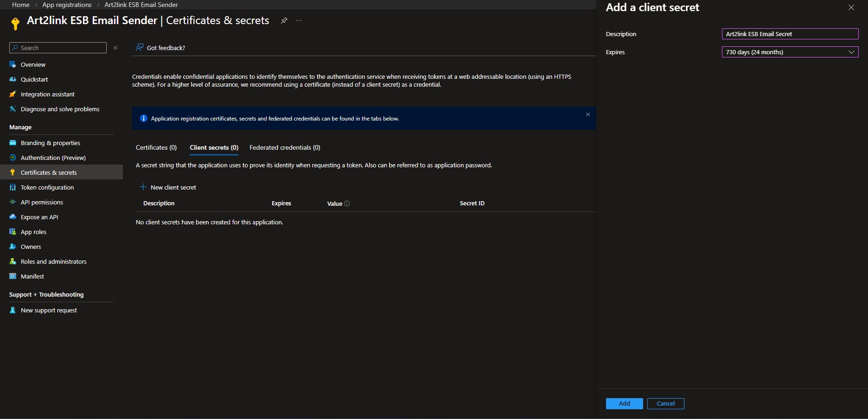Click the Token configuration icon
Image resolution: width=868 pixels, height=419 pixels.
pyautogui.click(x=13, y=187)
